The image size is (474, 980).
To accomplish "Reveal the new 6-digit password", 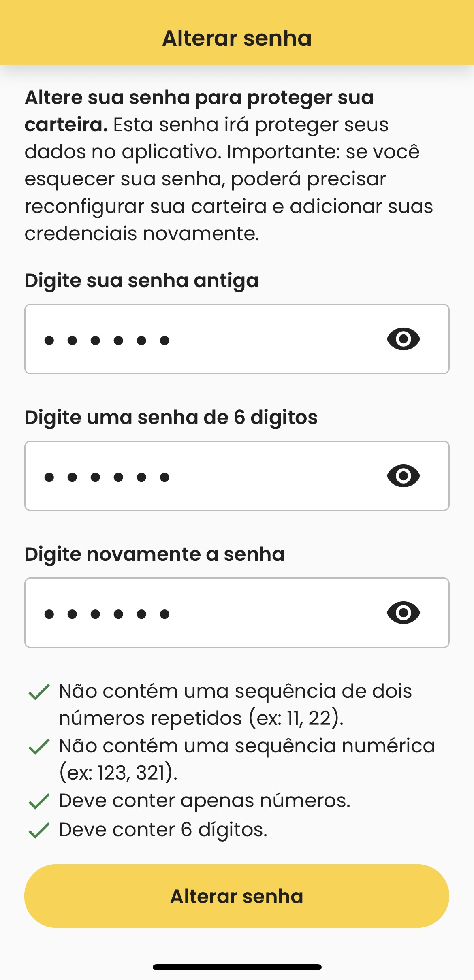I will pos(403,476).
